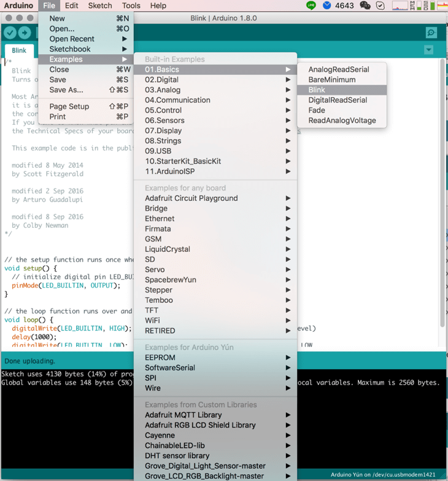
Task: Choose Print from the File menu
Action: click(86, 117)
